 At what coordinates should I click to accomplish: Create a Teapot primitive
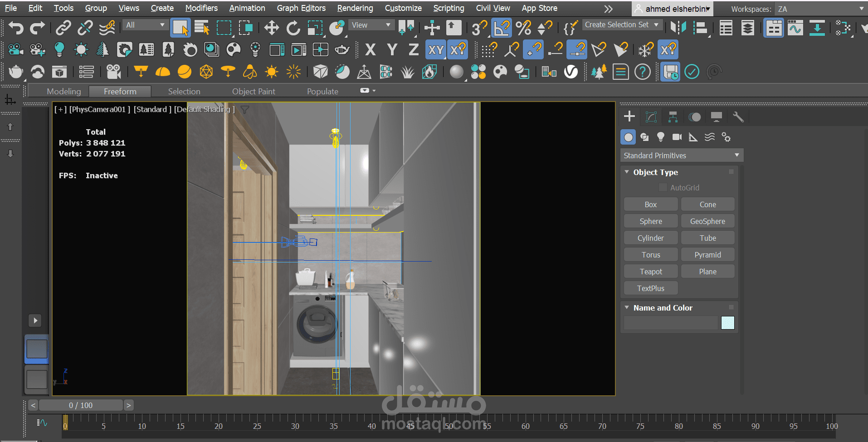[x=650, y=272]
